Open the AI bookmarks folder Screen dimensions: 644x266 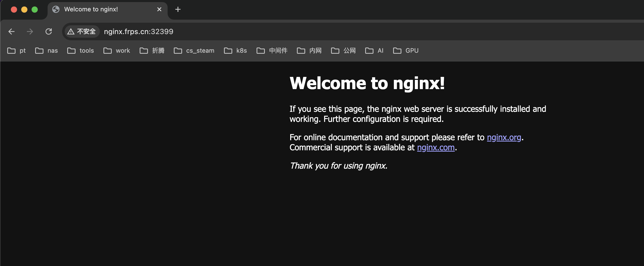pos(374,51)
